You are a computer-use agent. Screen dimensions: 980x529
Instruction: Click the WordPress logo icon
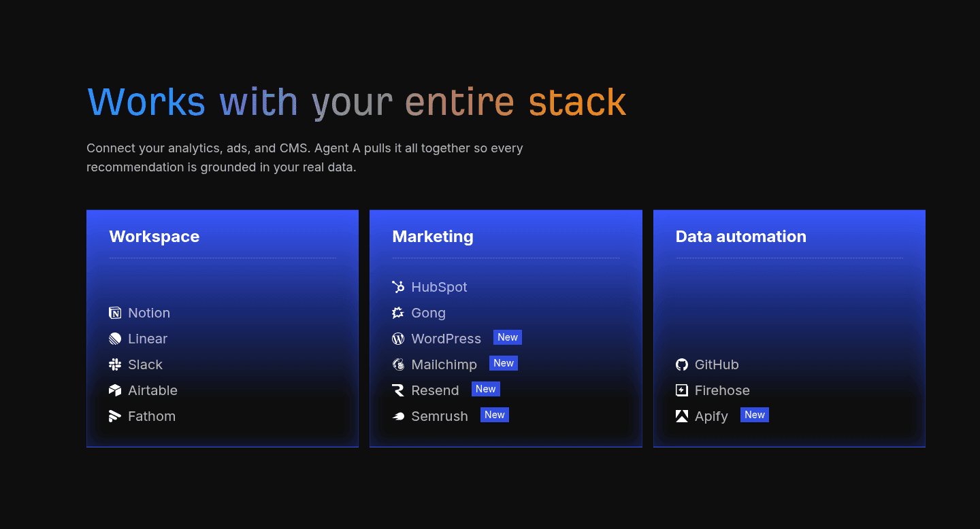tap(398, 339)
